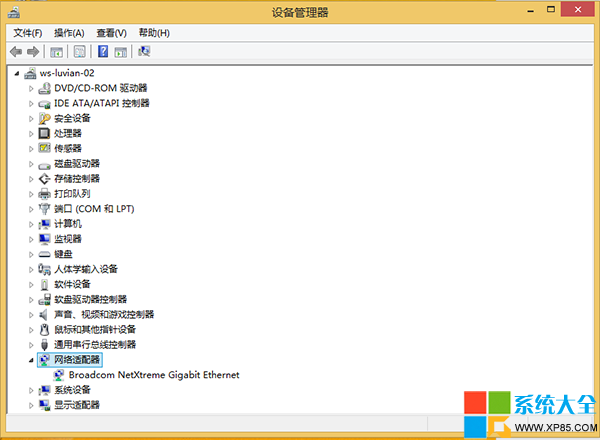Click the DVD/CD-ROM drive icon

[44, 88]
